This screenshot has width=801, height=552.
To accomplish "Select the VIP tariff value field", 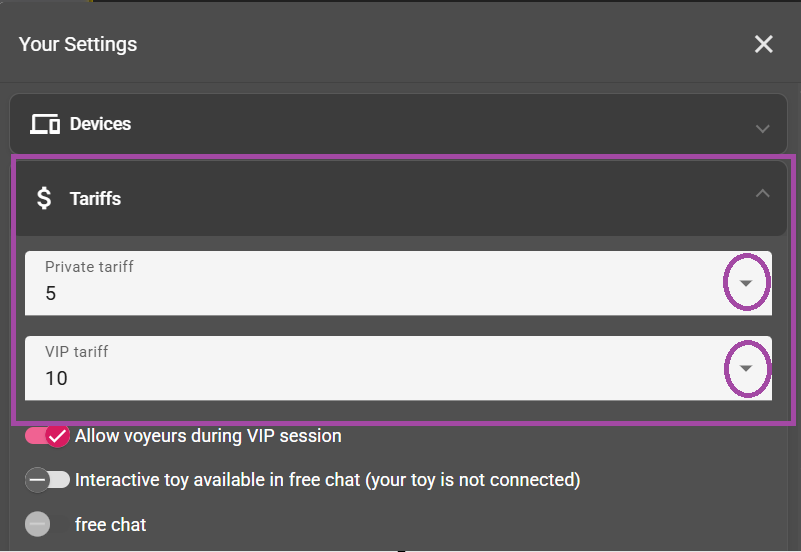I will click(398, 368).
